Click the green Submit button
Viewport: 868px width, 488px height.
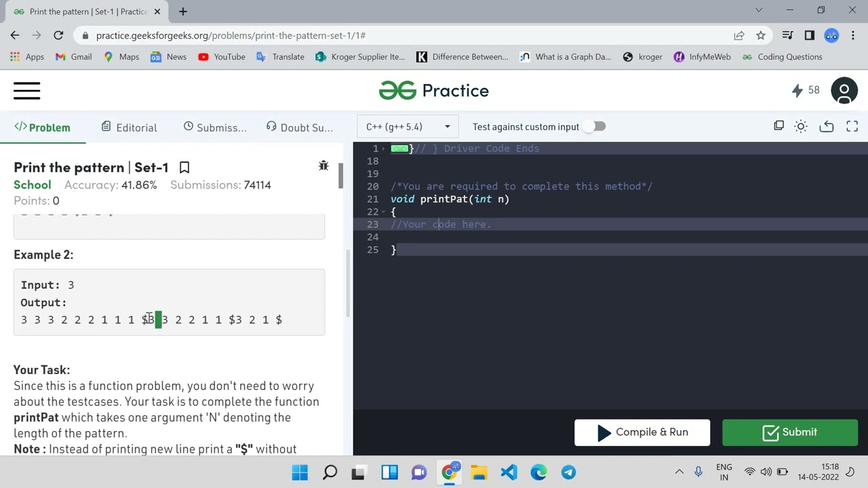[790, 432]
